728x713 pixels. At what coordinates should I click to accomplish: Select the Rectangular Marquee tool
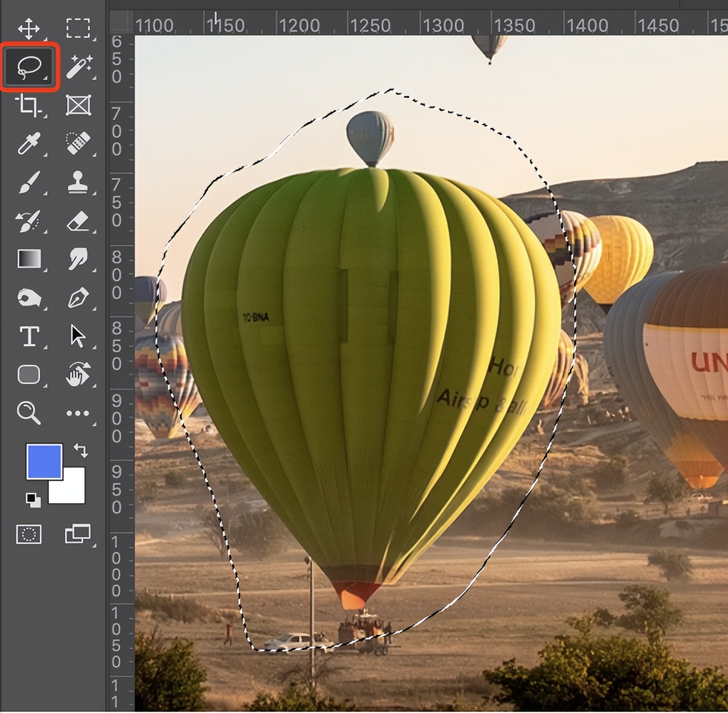tap(78, 29)
